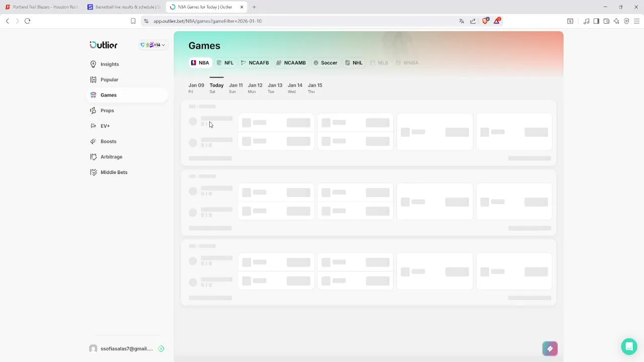Switch to the NHL league tab
The width and height of the screenshot is (644, 362).
click(x=354, y=63)
